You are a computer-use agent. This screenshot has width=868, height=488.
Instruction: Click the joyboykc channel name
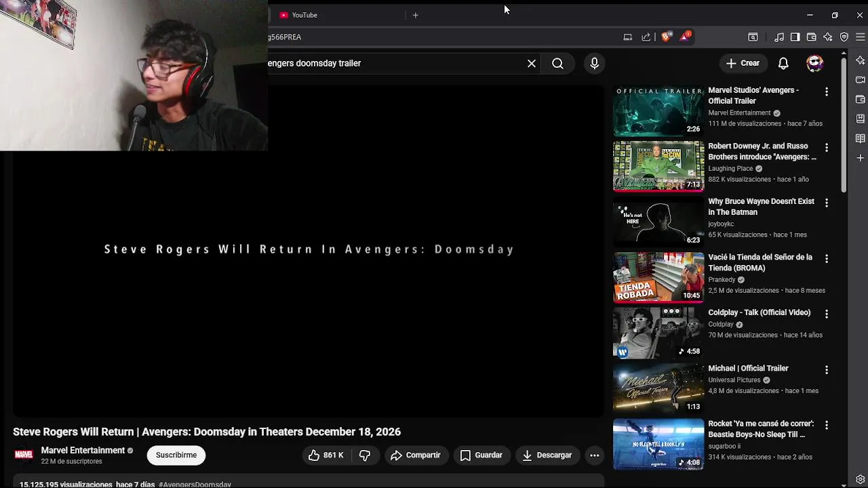tap(721, 224)
